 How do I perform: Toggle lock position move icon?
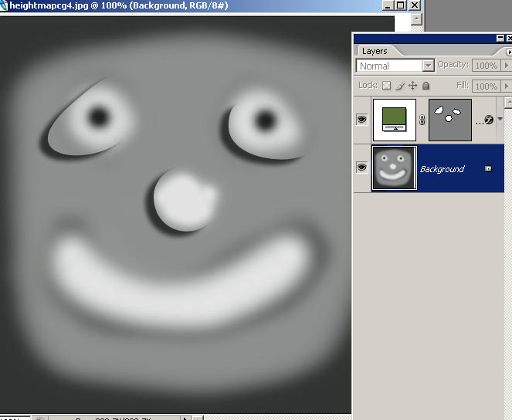coord(412,86)
